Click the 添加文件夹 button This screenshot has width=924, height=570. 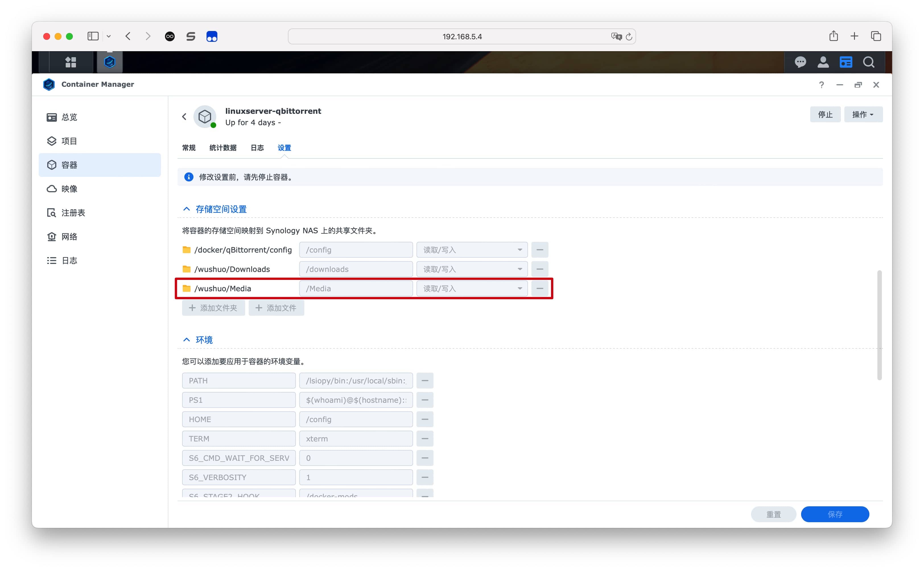[x=213, y=308]
